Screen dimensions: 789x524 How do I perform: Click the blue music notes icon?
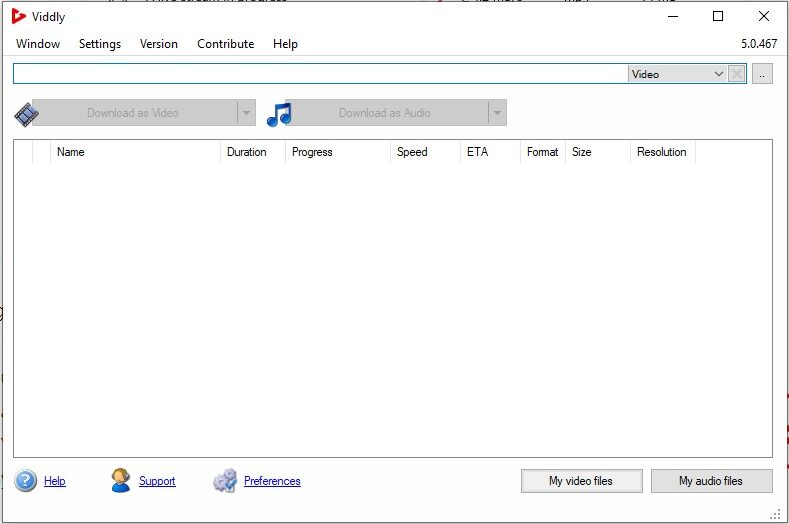(x=279, y=113)
